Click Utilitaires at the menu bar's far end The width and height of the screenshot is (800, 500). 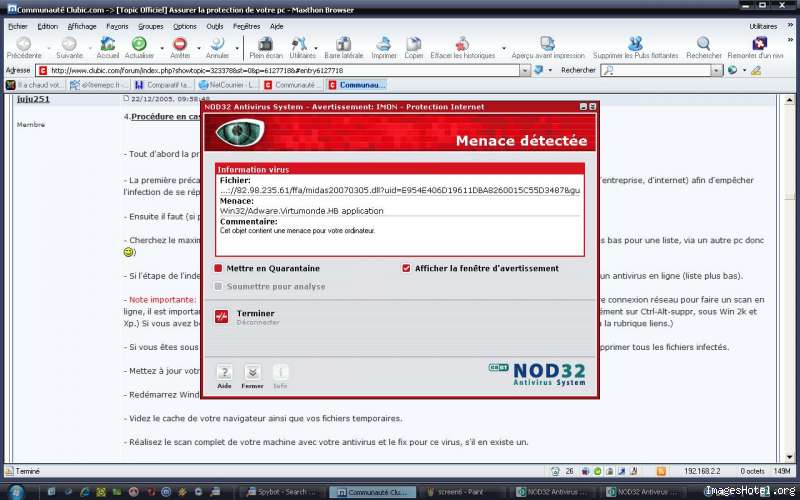[763, 26]
